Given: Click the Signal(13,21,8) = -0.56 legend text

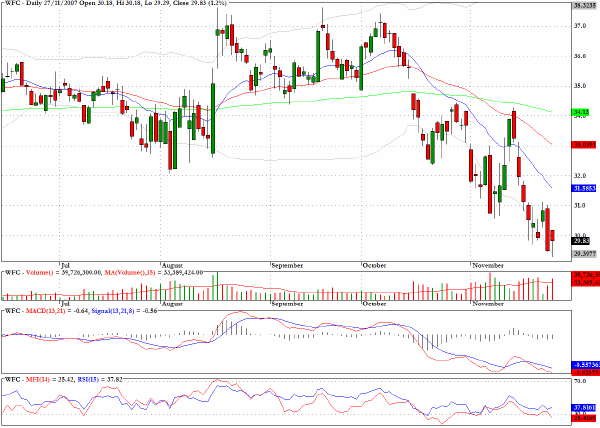Looking at the screenshot, I should [x=124, y=311].
